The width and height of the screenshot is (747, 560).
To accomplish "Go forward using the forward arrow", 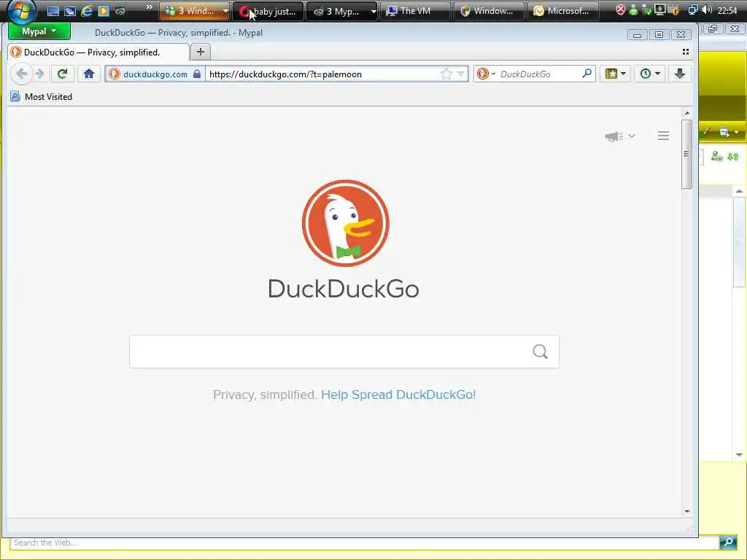I will point(40,74).
